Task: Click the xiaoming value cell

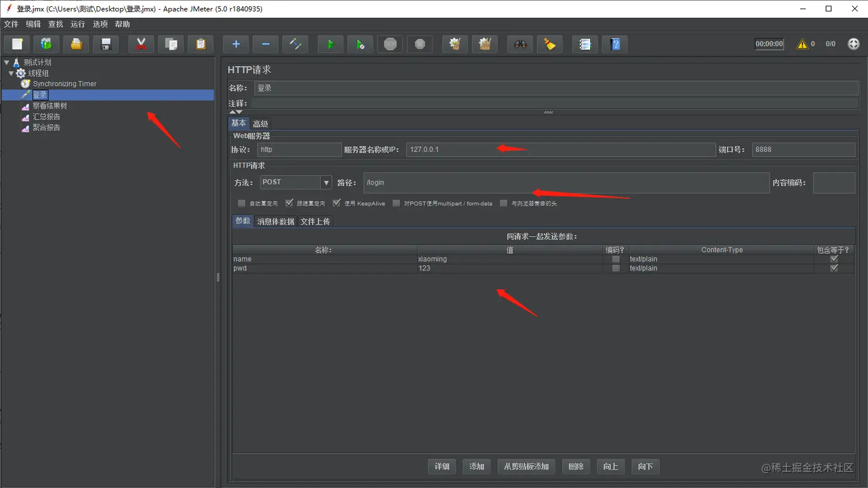Action: pyautogui.click(x=510, y=259)
